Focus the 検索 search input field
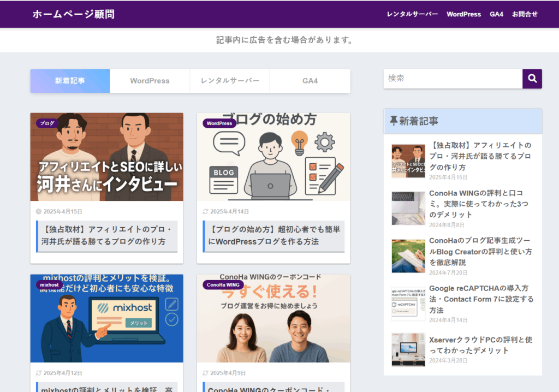Image resolution: width=559 pixels, height=392 pixels. [x=453, y=79]
